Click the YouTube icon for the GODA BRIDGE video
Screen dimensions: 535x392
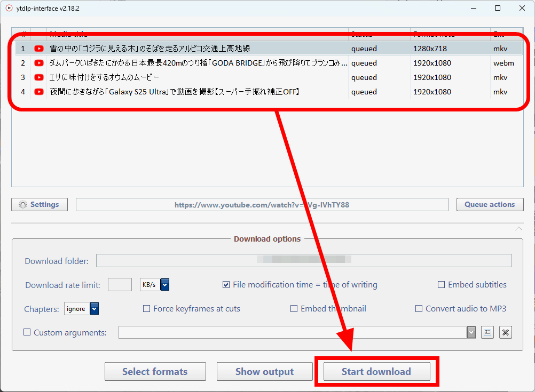click(x=39, y=63)
